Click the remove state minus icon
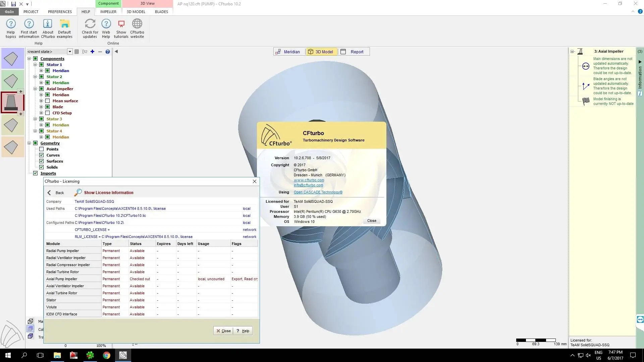644x362 pixels. tap(100, 52)
